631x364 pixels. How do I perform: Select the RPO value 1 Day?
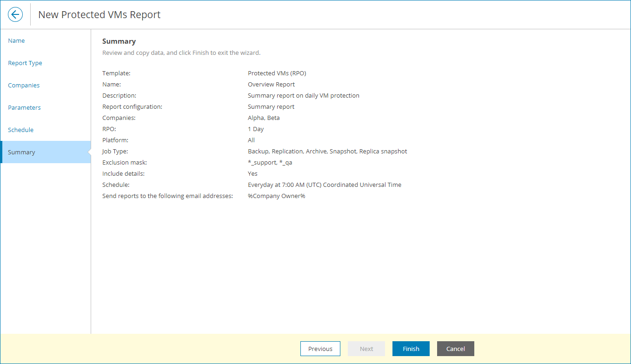point(255,129)
